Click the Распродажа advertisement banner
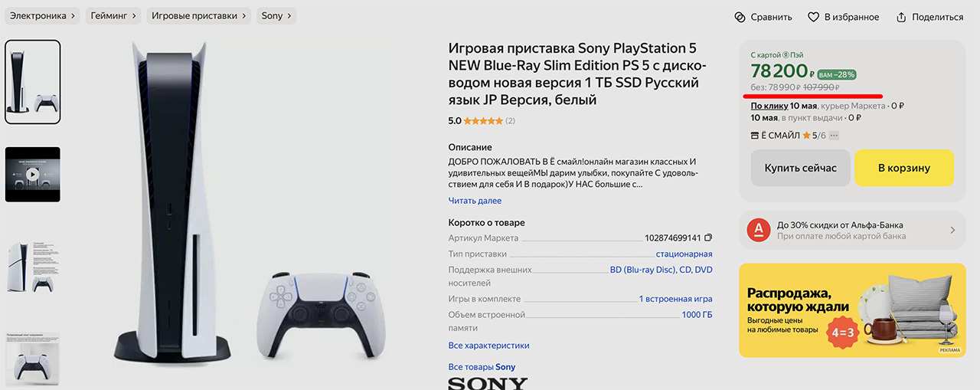Image resolution: width=980 pixels, height=390 pixels. click(852, 310)
